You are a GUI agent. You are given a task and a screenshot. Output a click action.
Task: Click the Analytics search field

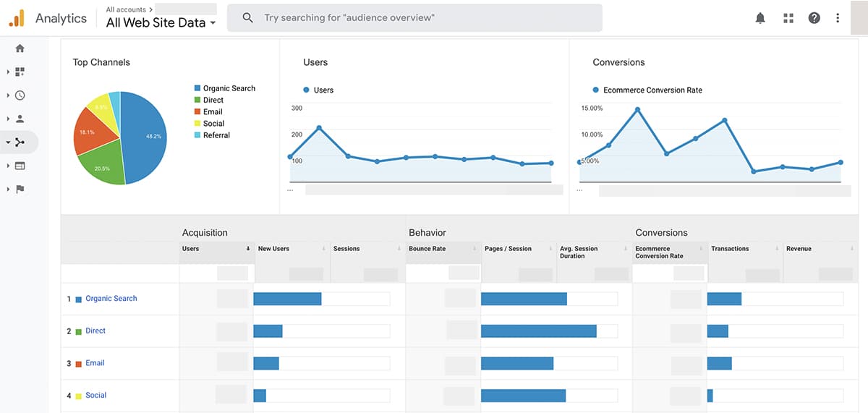click(x=414, y=17)
